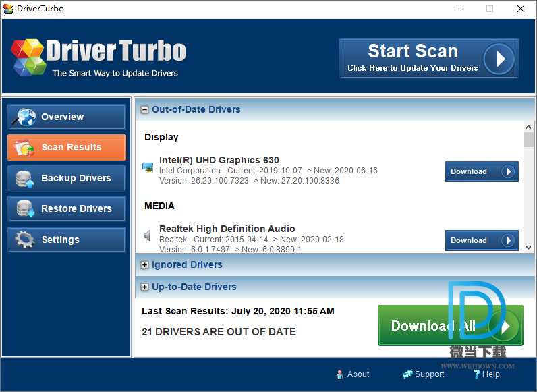Select the Intel(R) UHD Graphics 630 entry
This screenshot has width=537, height=392.
click(x=219, y=160)
